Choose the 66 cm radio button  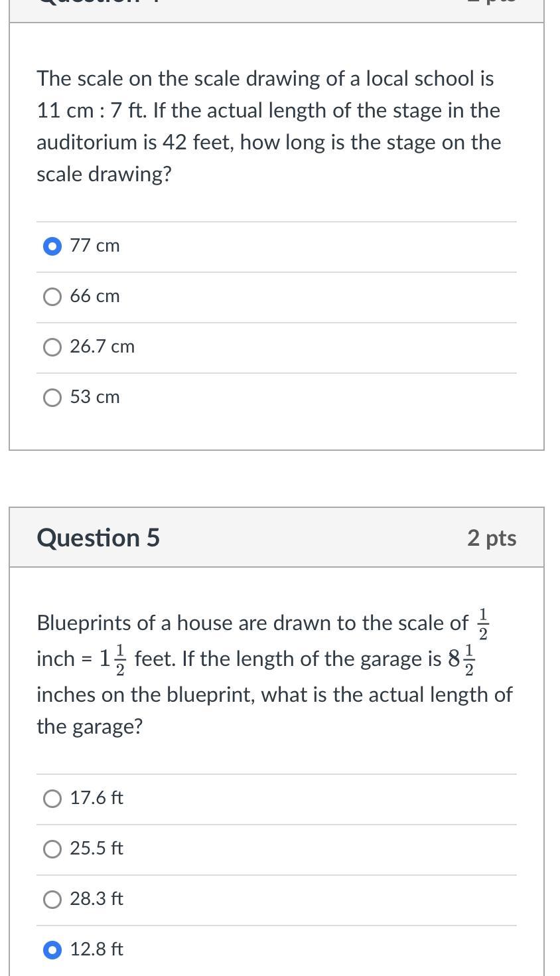coord(52,297)
